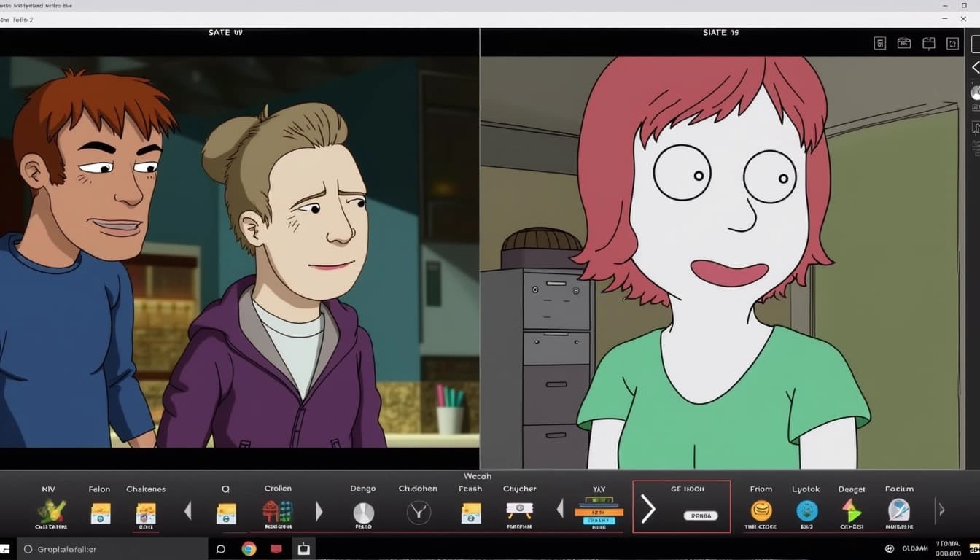Screen dimensions: 980x560
Task: Select the Crolien tool icon
Action: coord(278,513)
